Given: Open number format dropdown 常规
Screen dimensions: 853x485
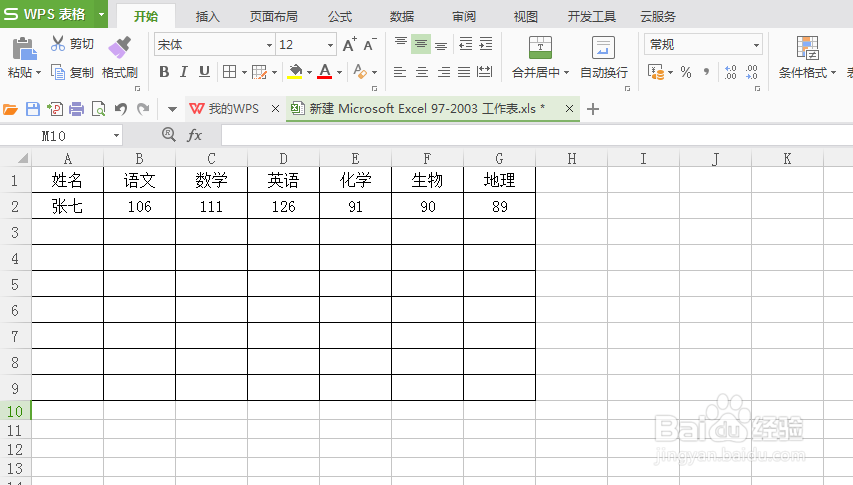Looking at the screenshot, I should (x=756, y=45).
